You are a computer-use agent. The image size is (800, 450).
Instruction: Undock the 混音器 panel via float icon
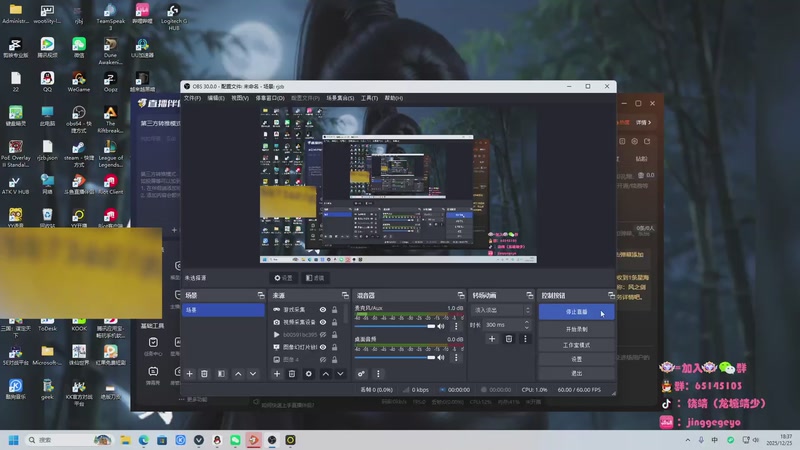pos(461,295)
